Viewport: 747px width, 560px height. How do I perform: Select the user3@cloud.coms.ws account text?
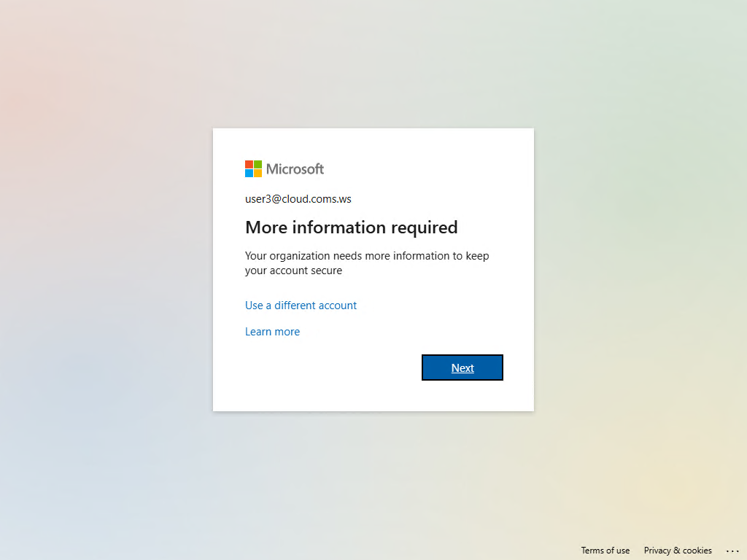click(x=298, y=199)
